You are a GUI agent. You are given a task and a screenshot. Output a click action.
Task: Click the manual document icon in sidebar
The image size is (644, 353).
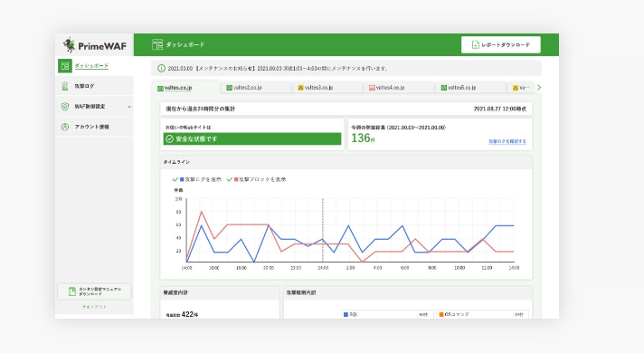coord(71,291)
